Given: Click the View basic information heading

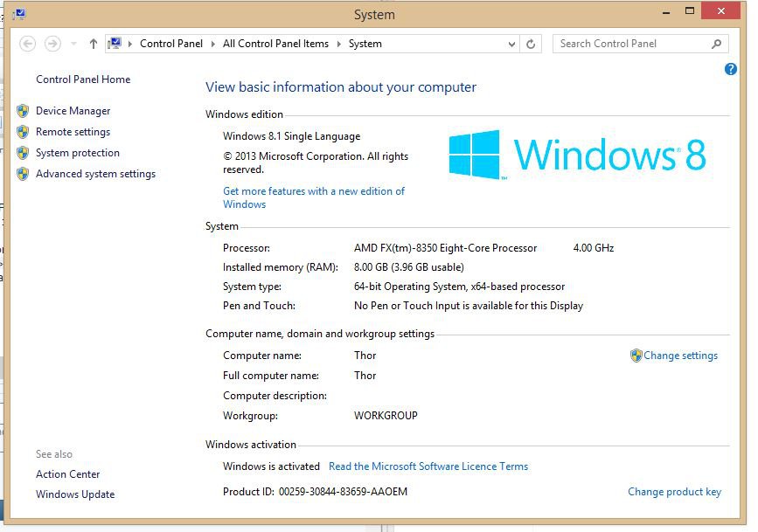Looking at the screenshot, I should coord(341,87).
